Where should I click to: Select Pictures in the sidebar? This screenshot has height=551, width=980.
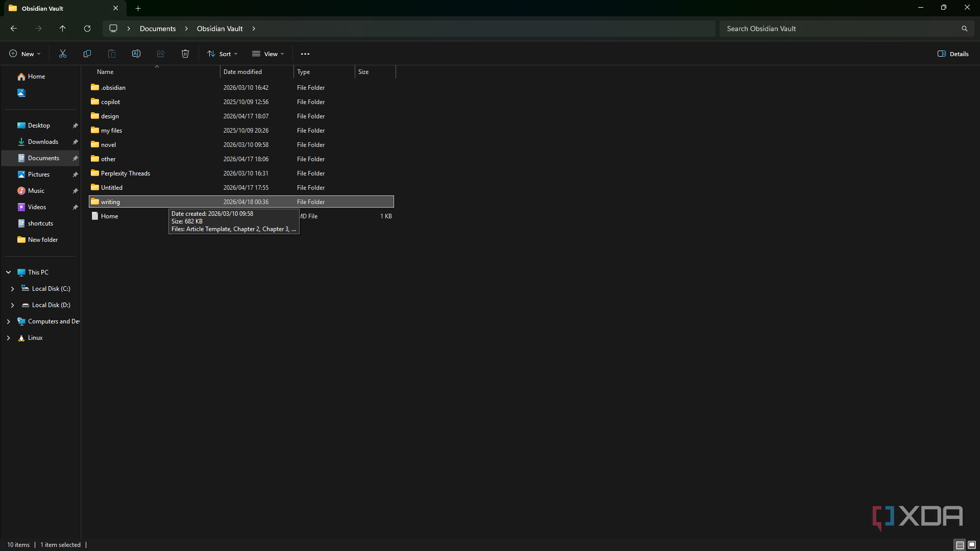(x=39, y=174)
